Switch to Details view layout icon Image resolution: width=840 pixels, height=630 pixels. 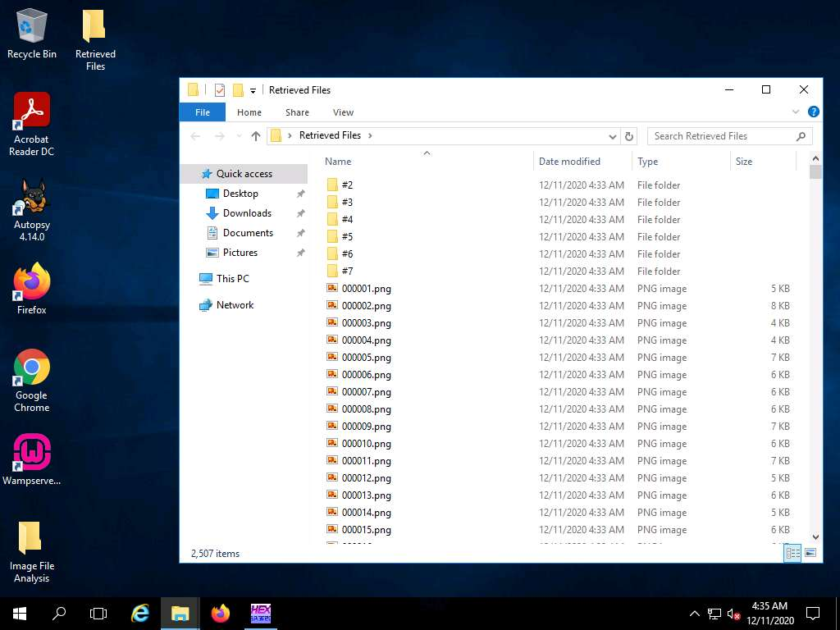[x=793, y=553]
